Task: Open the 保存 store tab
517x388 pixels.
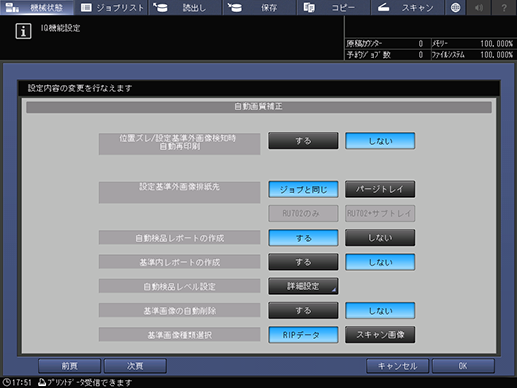Action: click(259, 7)
